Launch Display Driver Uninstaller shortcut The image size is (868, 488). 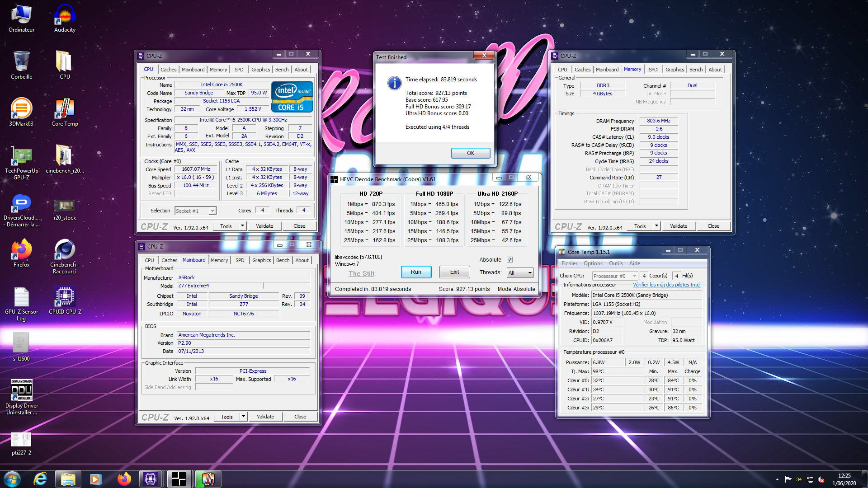click(21, 398)
